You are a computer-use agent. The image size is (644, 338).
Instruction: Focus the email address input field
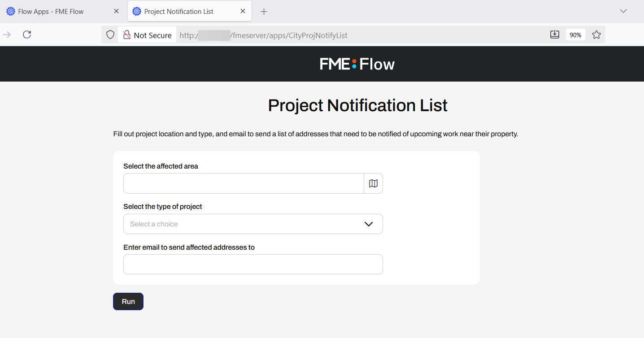coord(252,264)
